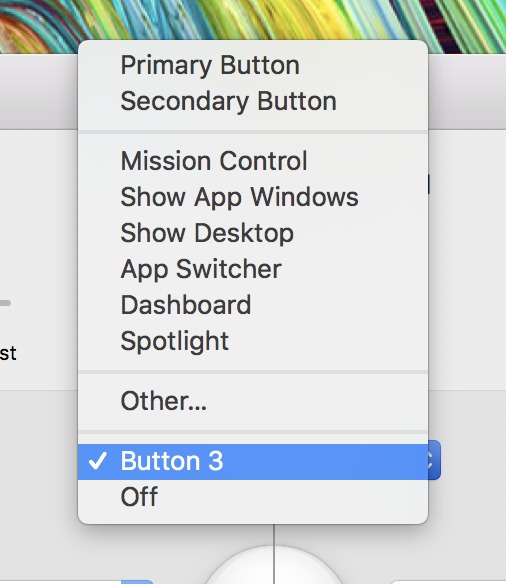Click the partially hidden 'st' slider label
The height and width of the screenshot is (584, 506).
pos(8,353)
